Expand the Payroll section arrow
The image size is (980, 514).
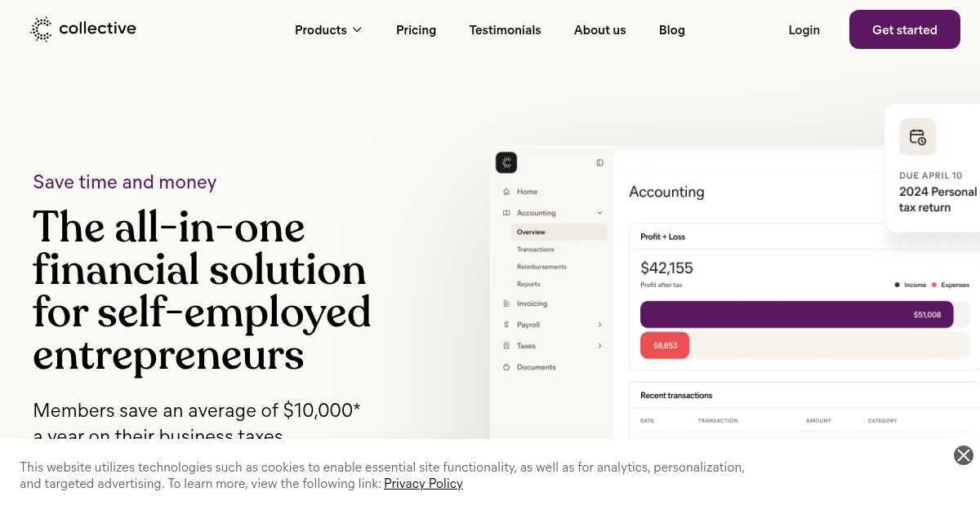point(599,325)
